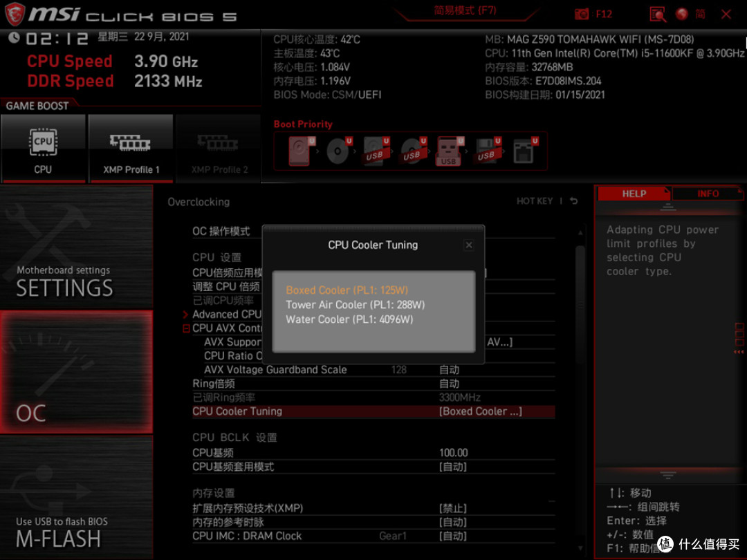Enable the CPU Game Boost button
747x560 pixels.
coord(43,148)
